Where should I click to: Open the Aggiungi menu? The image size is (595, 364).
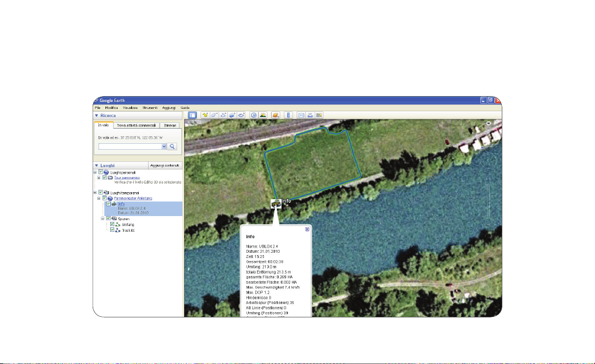pos(169,108)
